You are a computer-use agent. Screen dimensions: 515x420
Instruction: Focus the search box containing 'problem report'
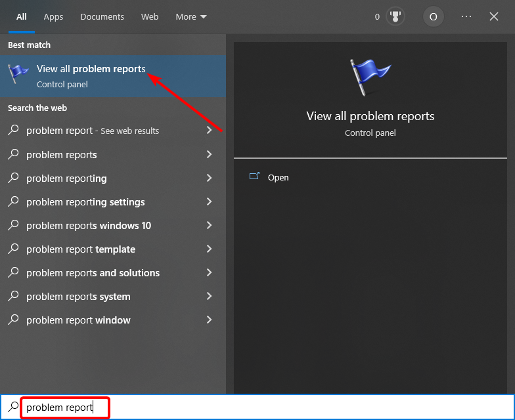257,407
